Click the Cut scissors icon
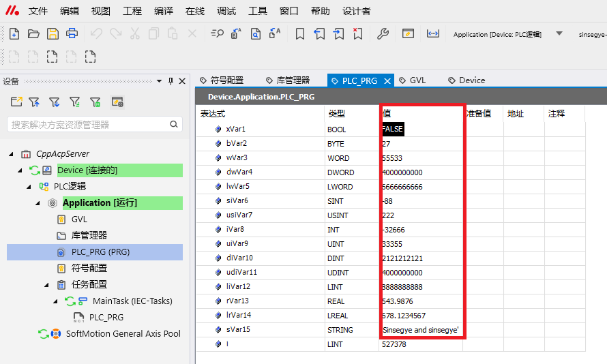This screenshot has height=364, width=607. [134, 33]
